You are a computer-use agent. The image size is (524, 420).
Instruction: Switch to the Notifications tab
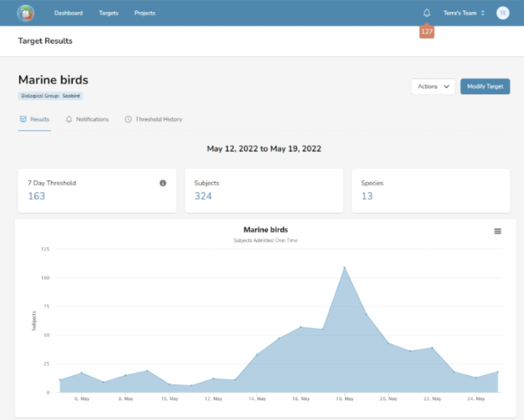tap(92, 119)
